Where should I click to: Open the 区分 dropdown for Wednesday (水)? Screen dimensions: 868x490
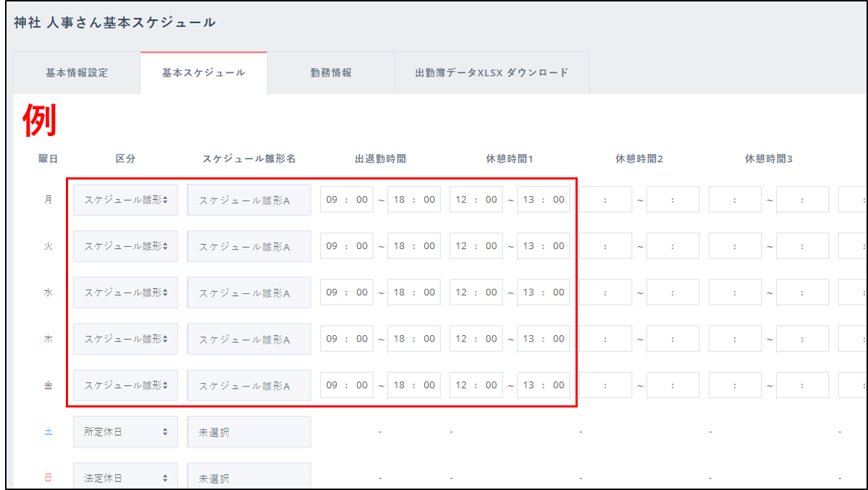(125, 292)
